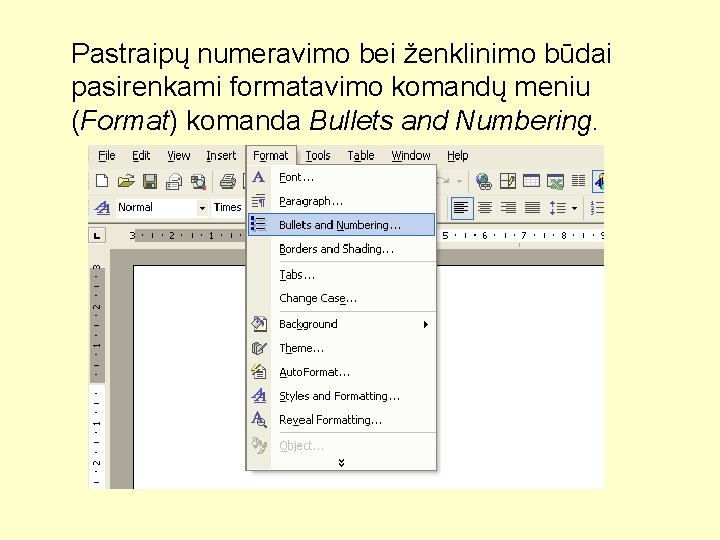
Task: Open the Window menu
Action: click(411, 156)
